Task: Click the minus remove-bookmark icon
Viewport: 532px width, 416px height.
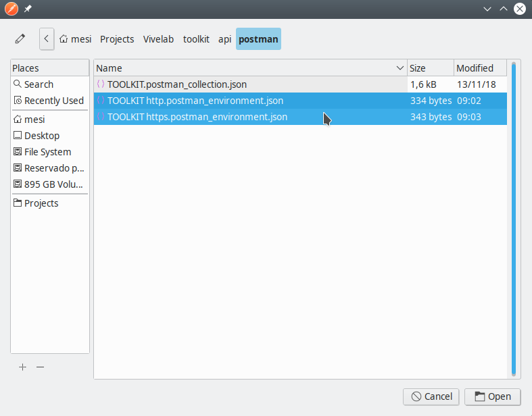Action: pyautogui.click(x=40, y=367)
